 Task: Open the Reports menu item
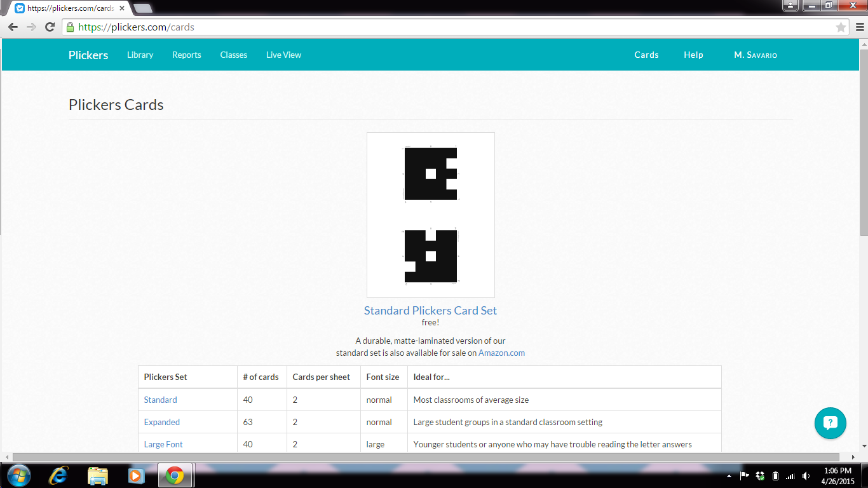(x=187, y=55)
